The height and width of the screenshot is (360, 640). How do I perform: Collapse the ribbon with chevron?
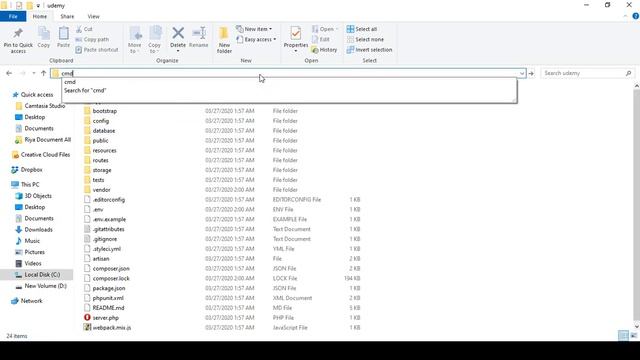tap(625, 16)
